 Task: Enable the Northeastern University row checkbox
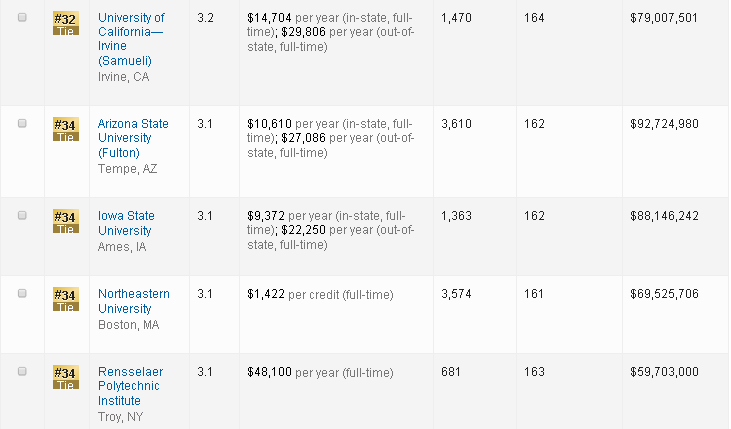(23, 294)
